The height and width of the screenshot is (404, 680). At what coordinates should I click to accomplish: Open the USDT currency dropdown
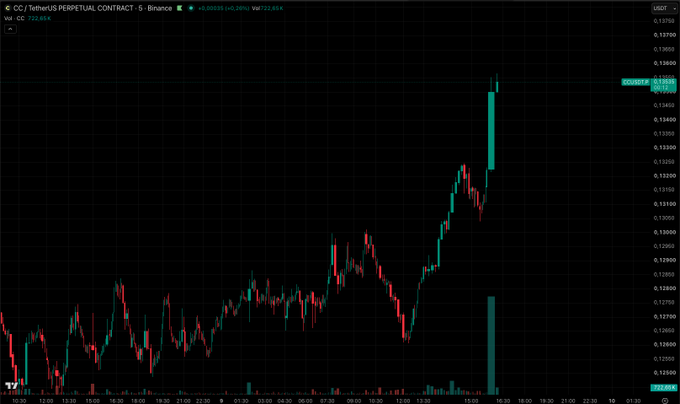(664, 8)
